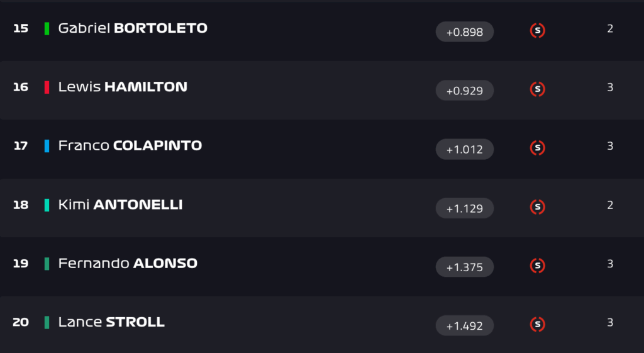Click soft tyre icon in Stroll's row

pos(537,324)
